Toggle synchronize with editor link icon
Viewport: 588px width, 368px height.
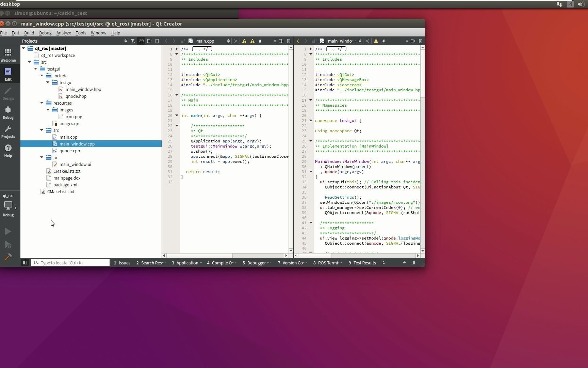(141, 41)
